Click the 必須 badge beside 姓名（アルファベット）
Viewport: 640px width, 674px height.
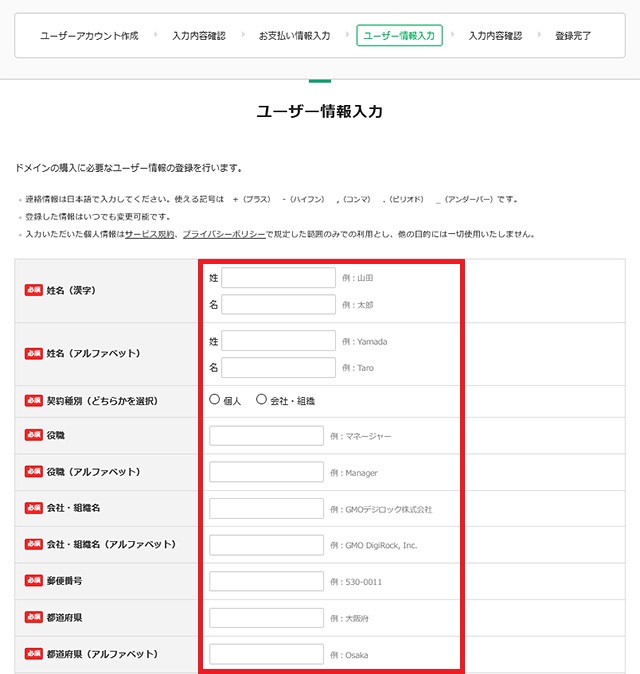click(x=34, y=353)
